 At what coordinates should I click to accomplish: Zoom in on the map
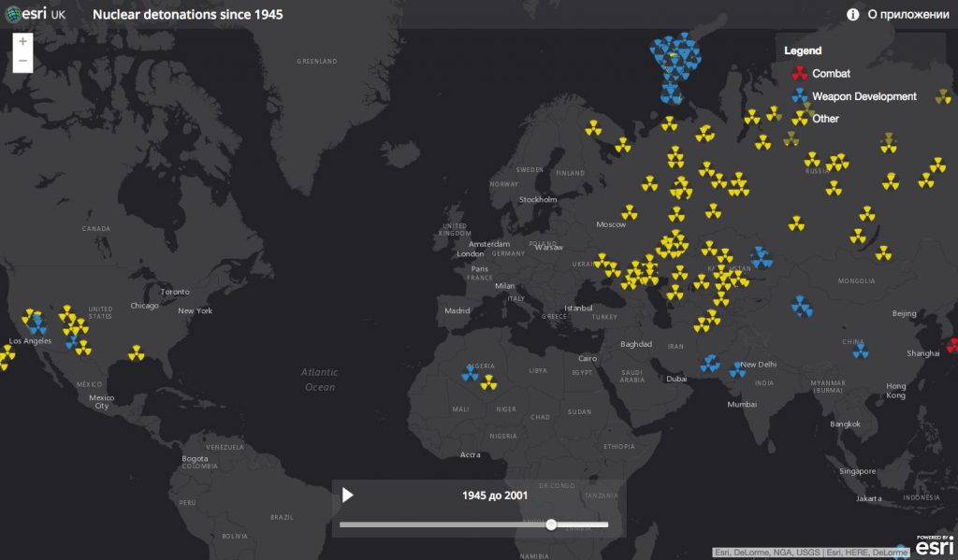[23, 42]
